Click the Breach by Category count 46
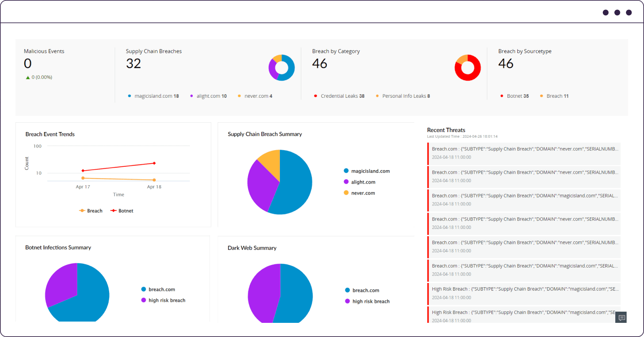This screenshot has height=337, width=644. [x=320, y=64]
